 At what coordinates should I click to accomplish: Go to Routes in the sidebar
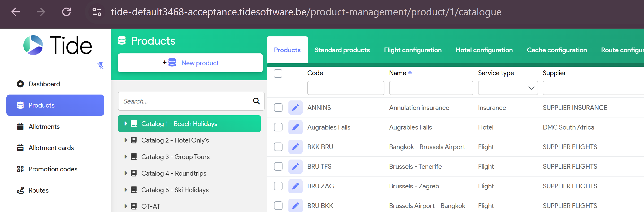pos(38,190)
